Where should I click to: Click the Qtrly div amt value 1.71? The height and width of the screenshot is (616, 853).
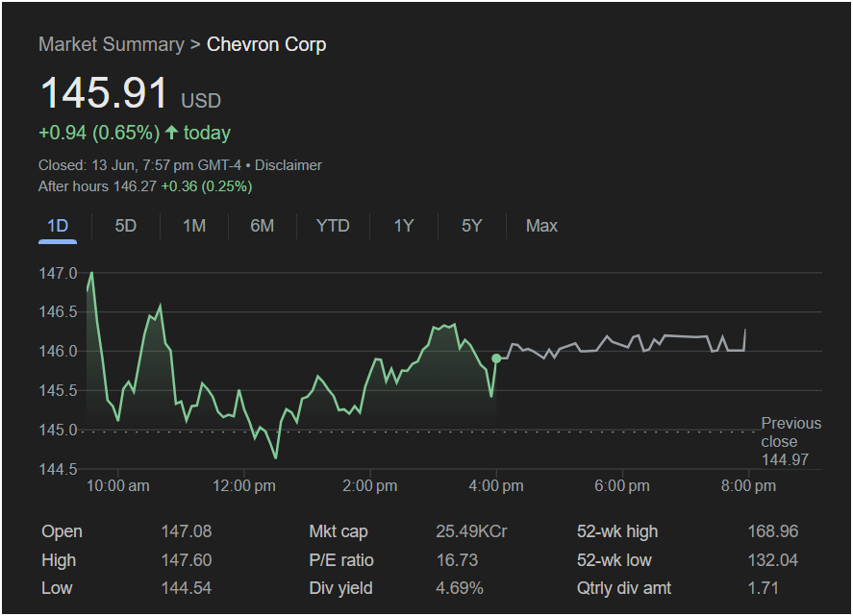(764, 588)
